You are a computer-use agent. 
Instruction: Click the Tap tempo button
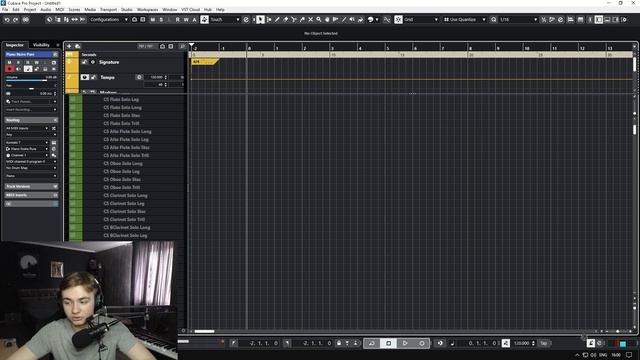click(544, 343)
